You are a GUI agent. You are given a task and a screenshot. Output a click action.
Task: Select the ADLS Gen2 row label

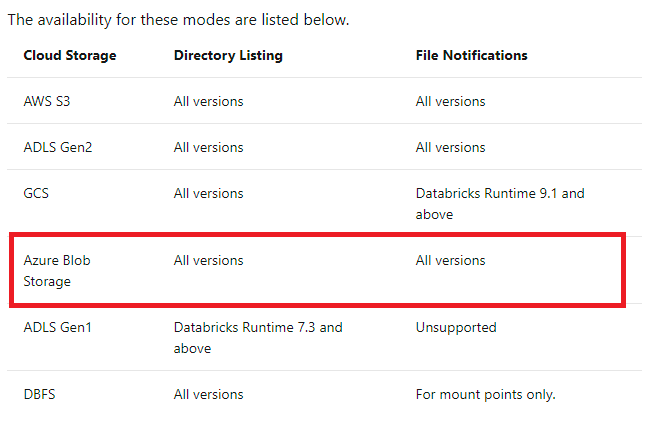[58, 147]
